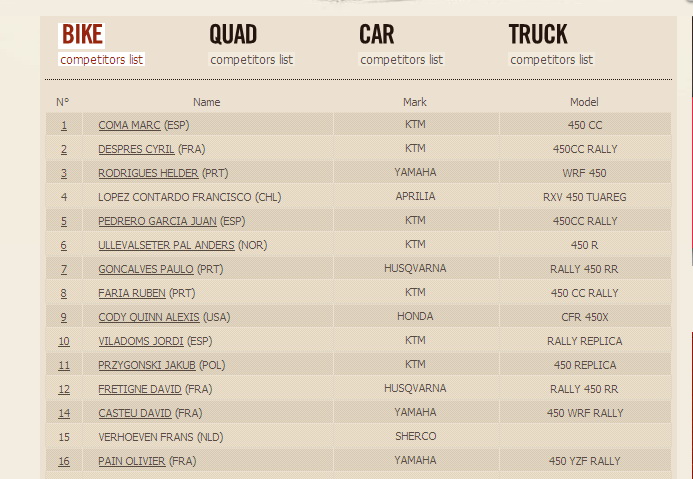Open PEDRERO GARCIA JUAN profile
Screen dimensions: 693x479
[157, 221]
